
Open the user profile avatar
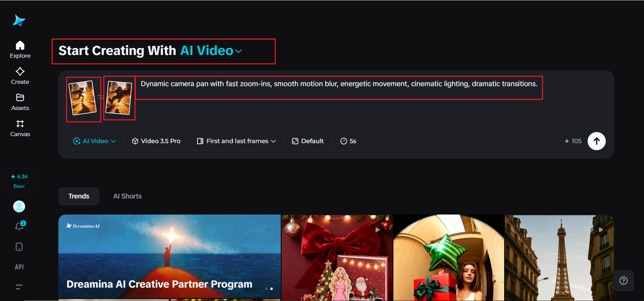(x=19, y=206)
